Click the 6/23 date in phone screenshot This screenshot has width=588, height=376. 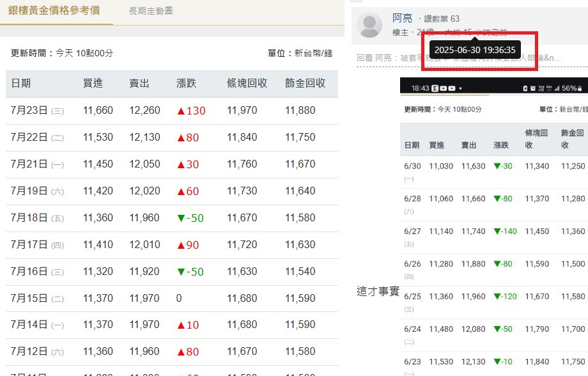click(412, 362)
